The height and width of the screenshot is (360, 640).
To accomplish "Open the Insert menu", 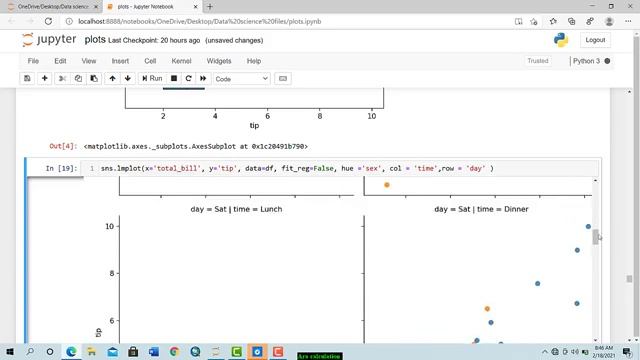I will point(120,61).
